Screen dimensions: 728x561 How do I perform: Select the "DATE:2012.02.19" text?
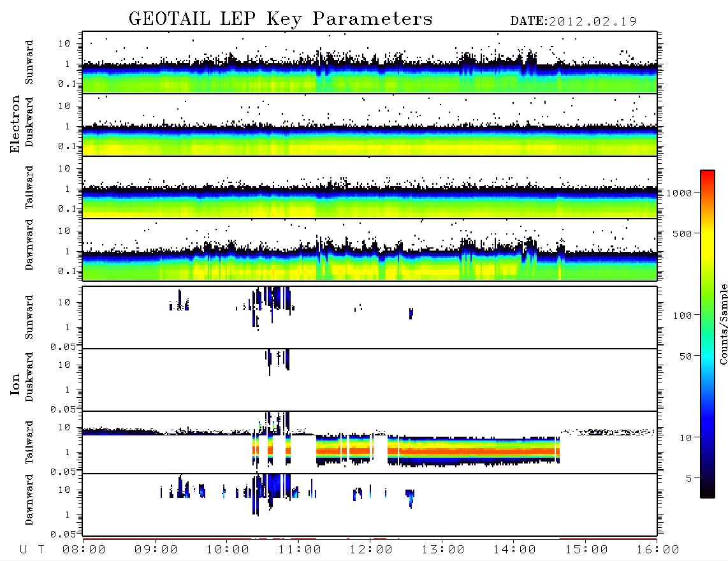point(573,22)
